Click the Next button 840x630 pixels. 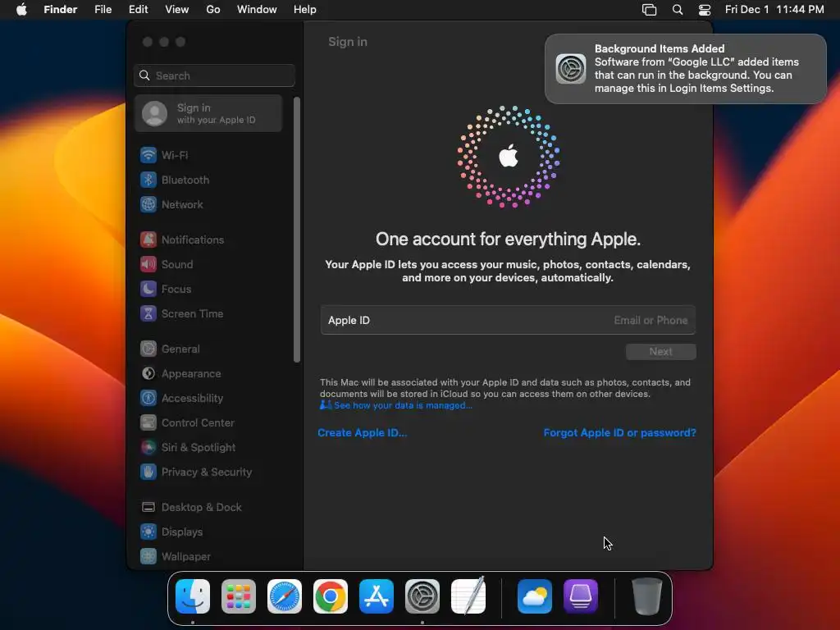(661, 351)
